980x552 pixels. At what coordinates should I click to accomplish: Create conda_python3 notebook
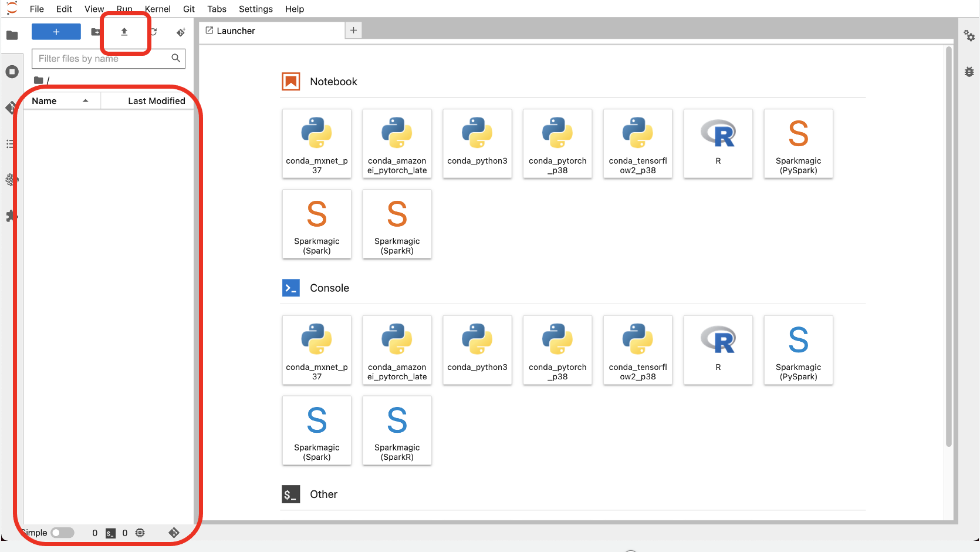click(x=477, y=144)
